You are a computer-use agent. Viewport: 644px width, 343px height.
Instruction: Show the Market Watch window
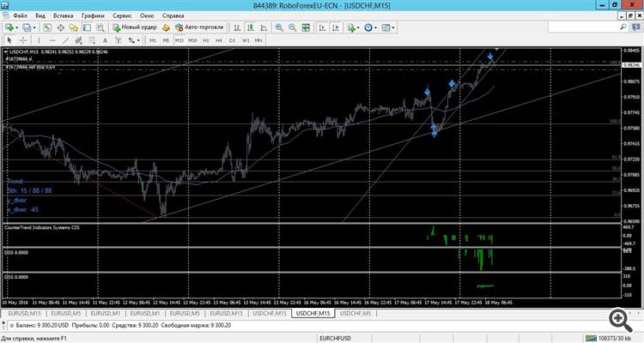(x=47, y=27)
